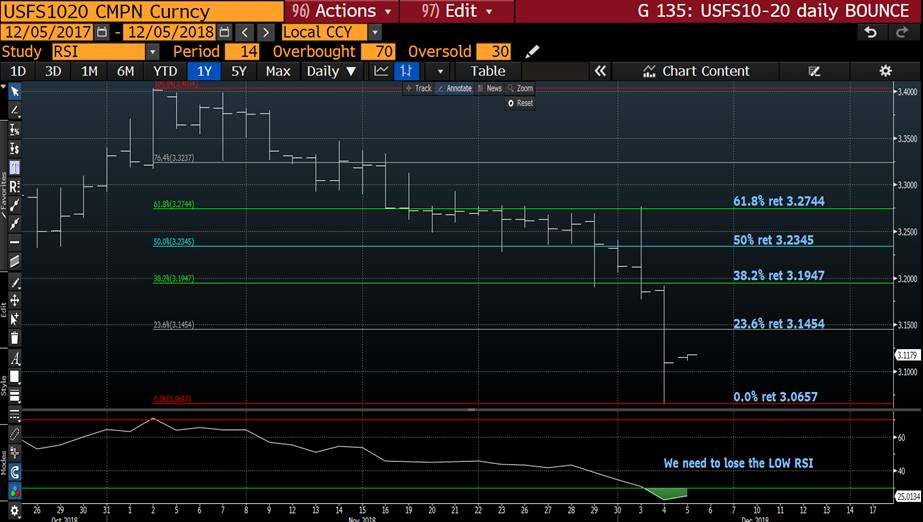Select the horizontal line drawing tool
The height and width of the screenshot is (522, 923).
tap(15, 242)
